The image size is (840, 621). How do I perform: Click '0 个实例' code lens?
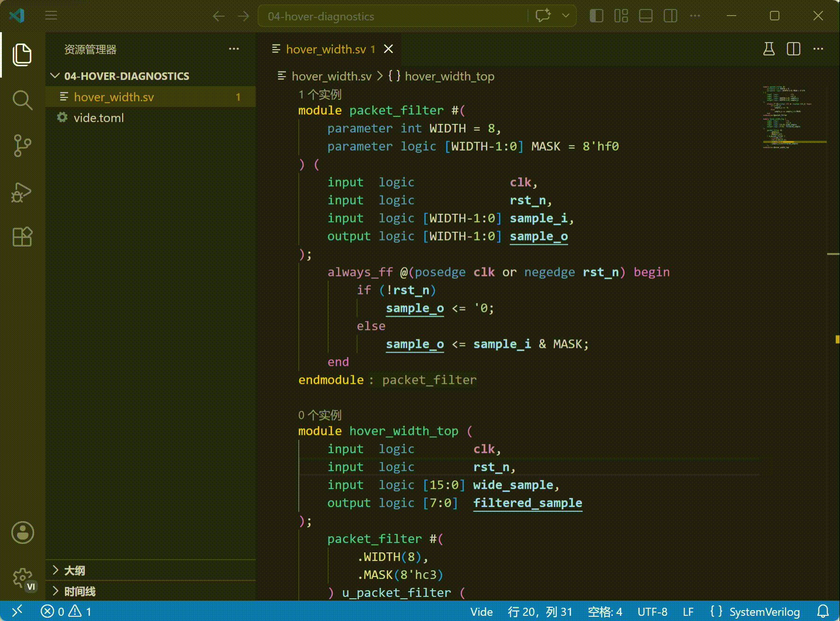[x=320, y=415]
